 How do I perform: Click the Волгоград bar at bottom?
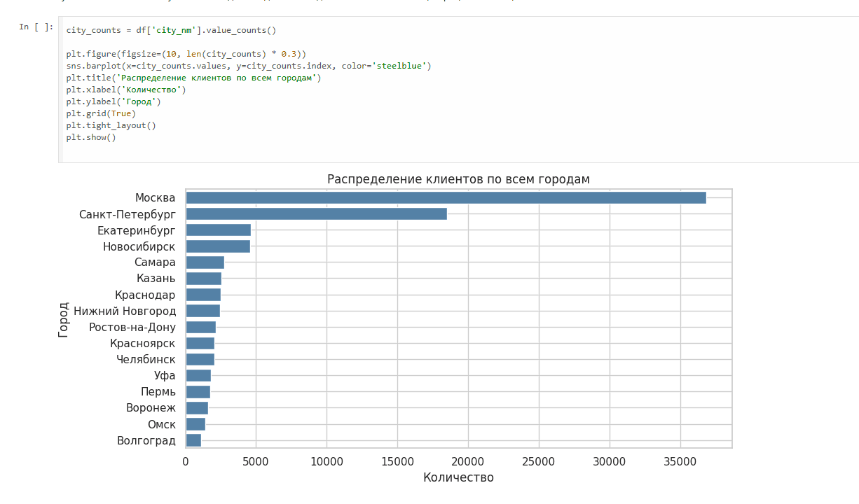coord(193,440)
